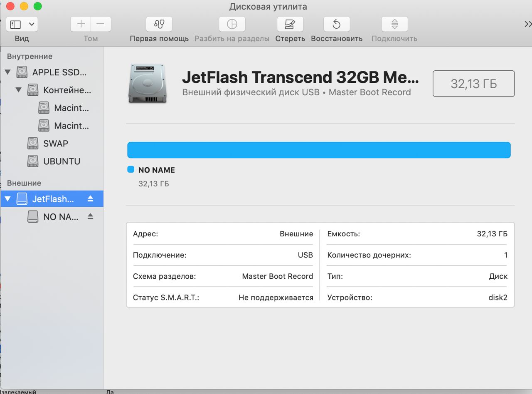The height and width of the screenshot is (394, 532).
Task: Click the Внутренние section header
Action: click(x=30, y=56)
